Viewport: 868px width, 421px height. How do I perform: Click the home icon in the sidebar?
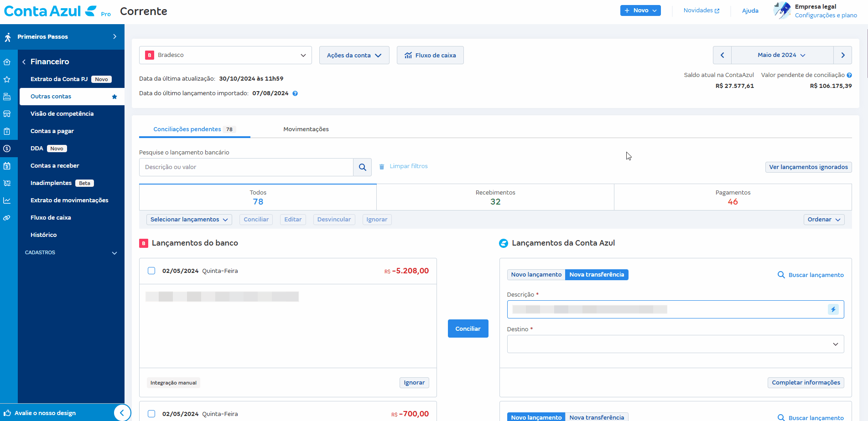pyautogui.click(x=7, y=62)
